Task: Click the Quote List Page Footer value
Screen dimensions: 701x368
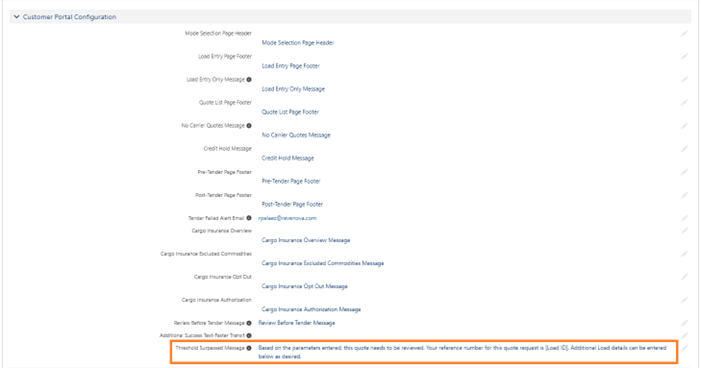Action: [x=290, y=112]
